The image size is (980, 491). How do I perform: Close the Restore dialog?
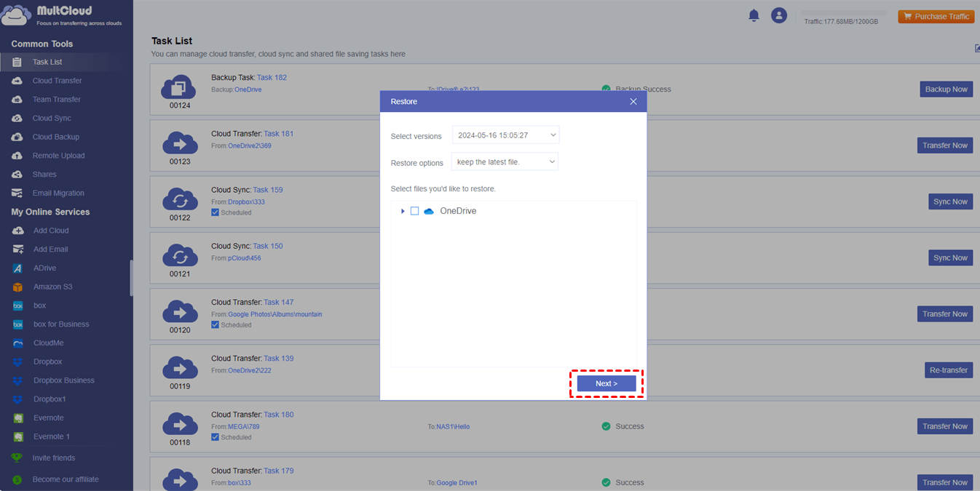(x=633, y=102)
